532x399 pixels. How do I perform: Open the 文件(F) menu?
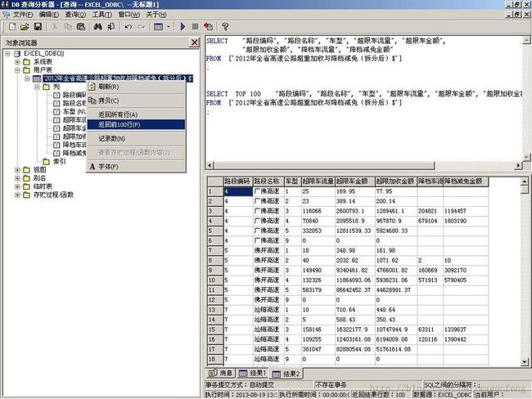click(23, 14)
